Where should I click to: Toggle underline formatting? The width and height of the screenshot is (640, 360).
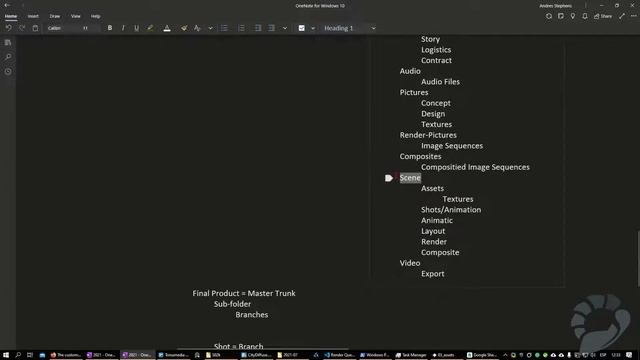[136, 28]
